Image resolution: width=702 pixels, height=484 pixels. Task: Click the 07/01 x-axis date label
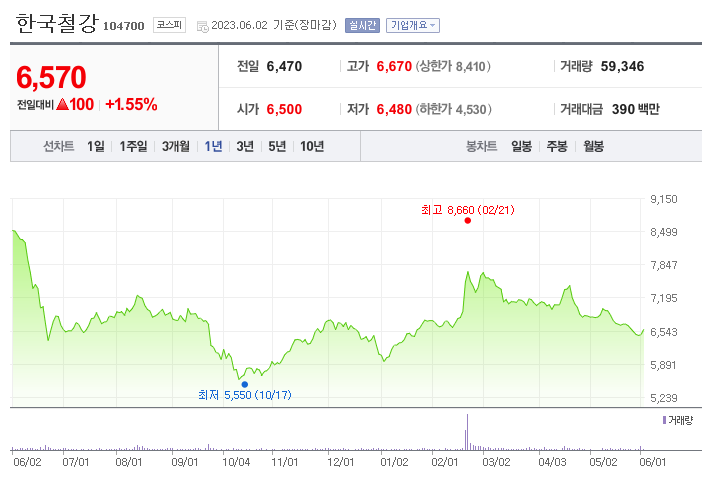76,462
